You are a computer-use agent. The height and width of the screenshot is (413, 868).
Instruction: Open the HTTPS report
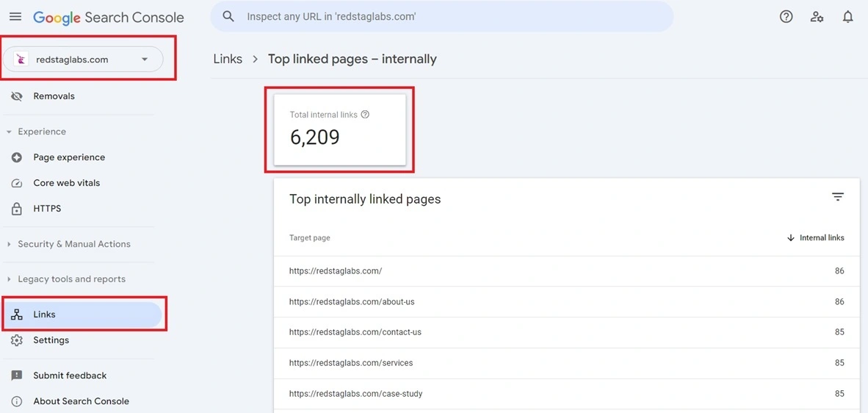[x=47, y=209]
